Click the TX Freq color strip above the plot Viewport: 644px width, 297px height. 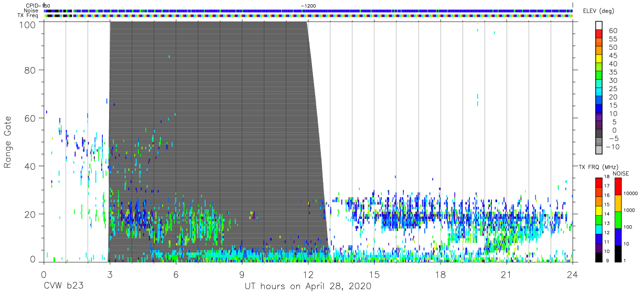click(308, 16)
